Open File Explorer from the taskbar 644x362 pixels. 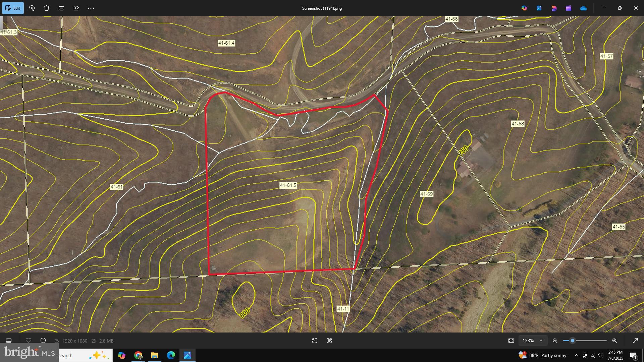pyautogui.click(x=154, y=355)
